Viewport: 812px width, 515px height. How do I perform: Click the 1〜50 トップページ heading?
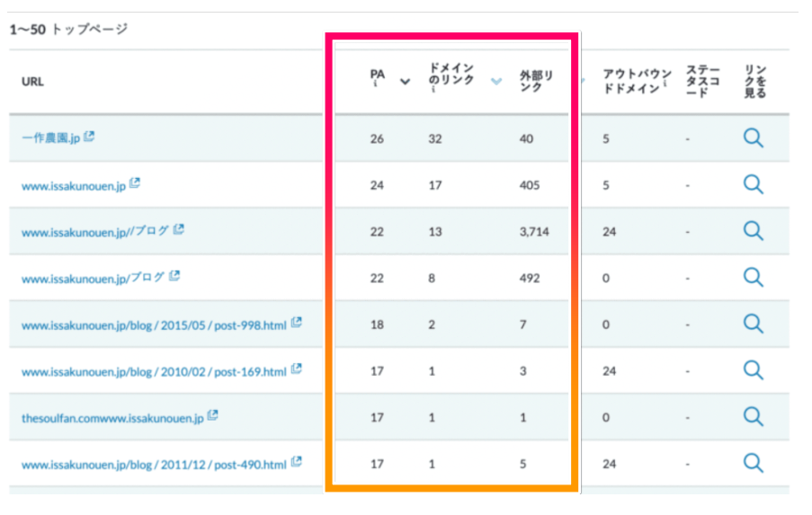coord(68,29)
